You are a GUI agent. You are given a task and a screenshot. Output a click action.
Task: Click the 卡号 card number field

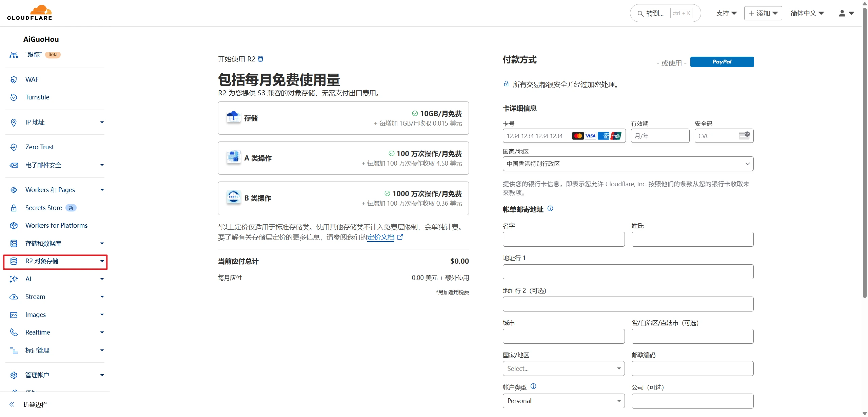click(537, 136)
